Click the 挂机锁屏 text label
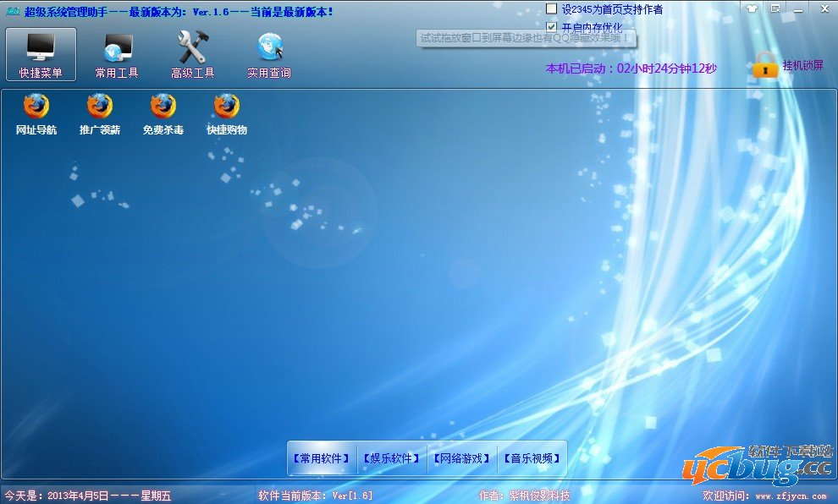838x504 pixels. [x=802, y=65]
